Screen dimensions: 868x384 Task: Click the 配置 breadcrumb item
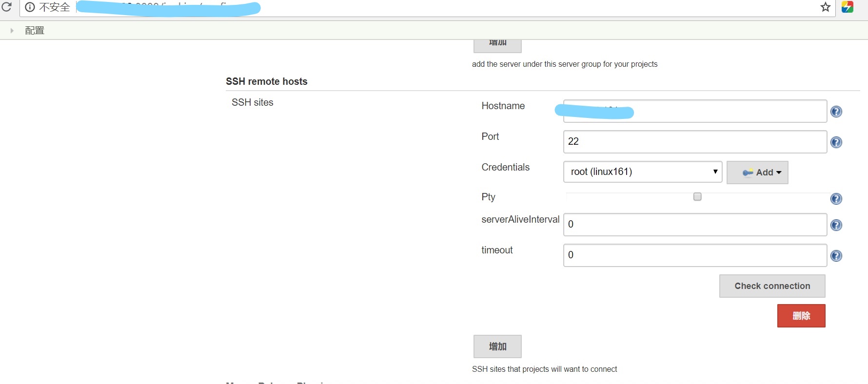point(35,30)
